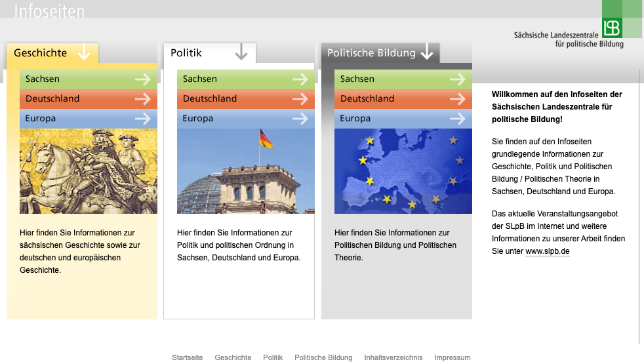The width and height of the screenshot is (644, 362).
Task: Open Inhaltsverzeichnis in the footer menu
Action: pos(393,357)
